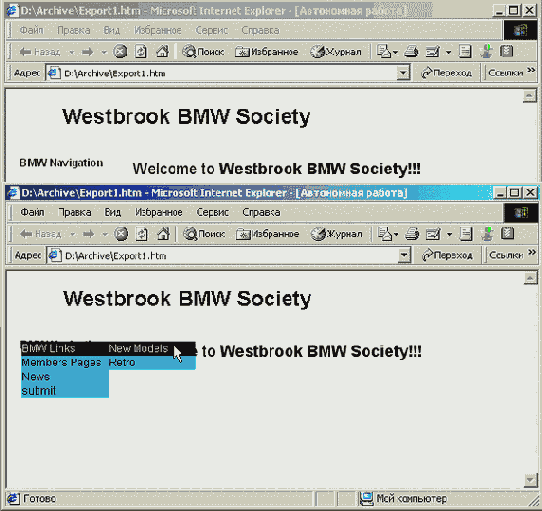This screenshot has width=542, height=511.
Task: Open Журнал (History) in the active window's toolbar
Action: pyautogui.click(x=336, y=234)
